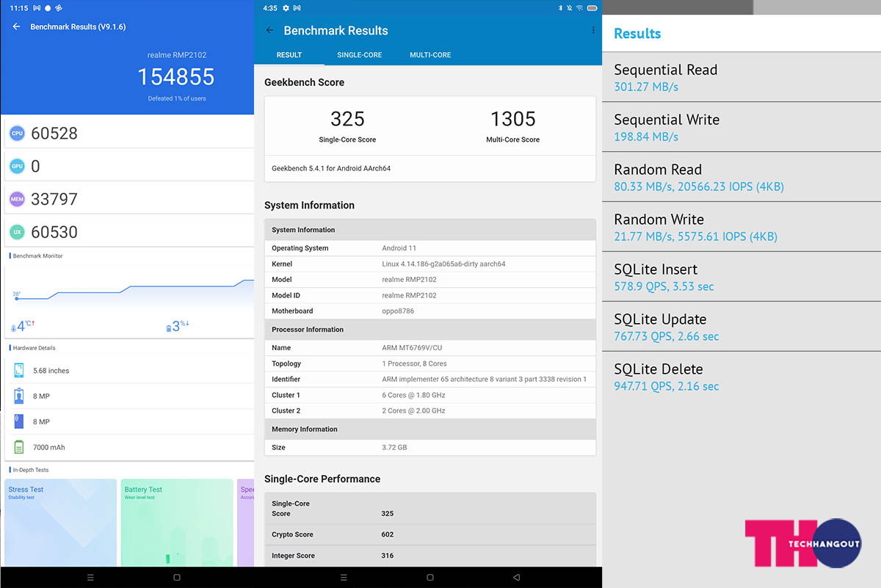The width and height of the screenshot is (881, 588).
Task: Open the MEM 33797 score row
Action: [x=128, y=199]
